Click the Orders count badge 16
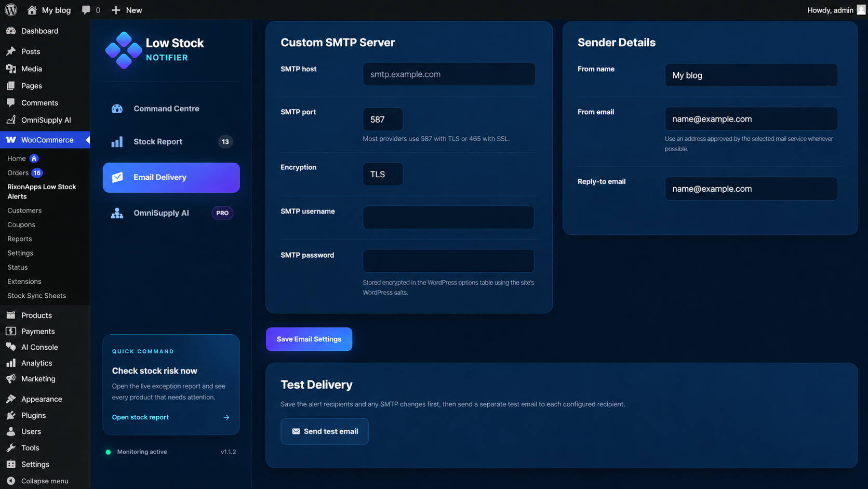This screenshot has width=868, height=489. point(37,173)
